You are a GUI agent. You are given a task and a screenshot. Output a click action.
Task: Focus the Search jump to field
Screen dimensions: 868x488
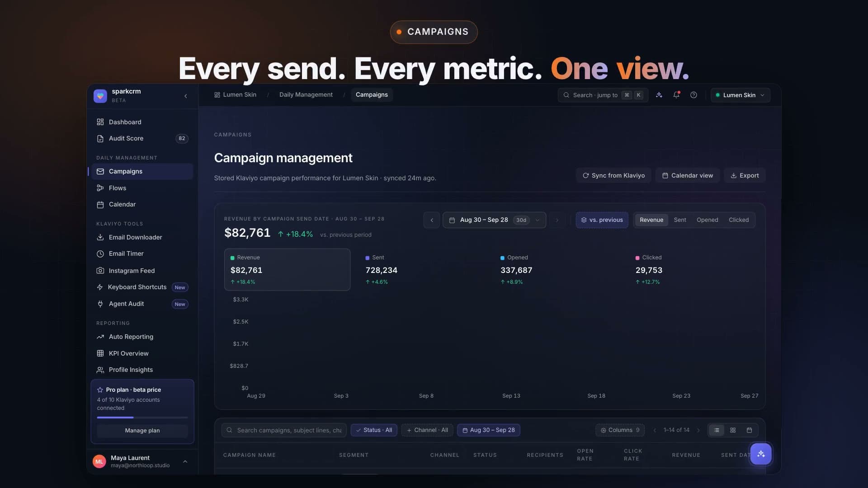coord(603,95)
